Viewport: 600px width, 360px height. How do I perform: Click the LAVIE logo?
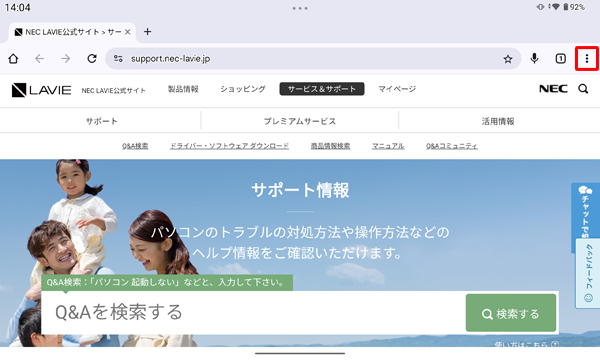41,90
